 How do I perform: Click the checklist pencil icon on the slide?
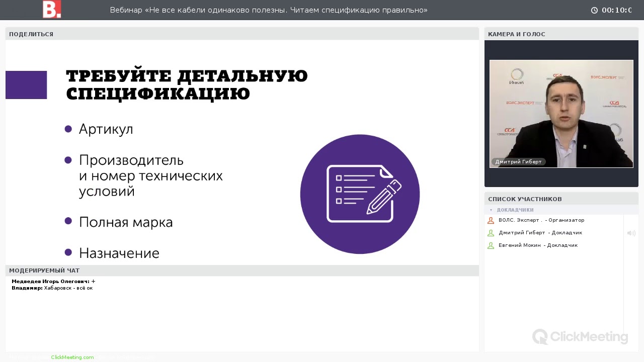[360, 194]
